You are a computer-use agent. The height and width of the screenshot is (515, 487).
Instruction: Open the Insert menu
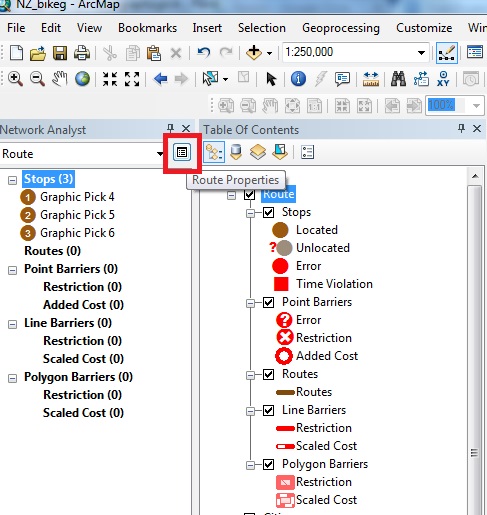point(207,28)
